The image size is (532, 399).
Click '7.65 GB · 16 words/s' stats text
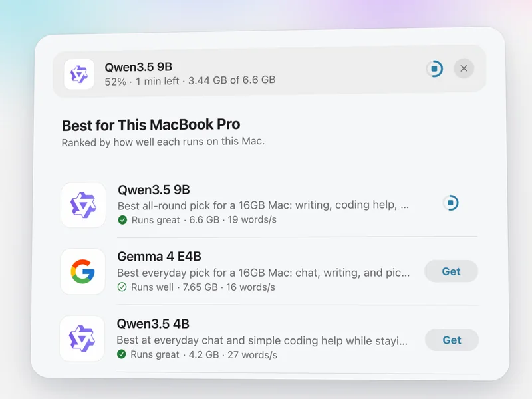[x=229, y=287]
